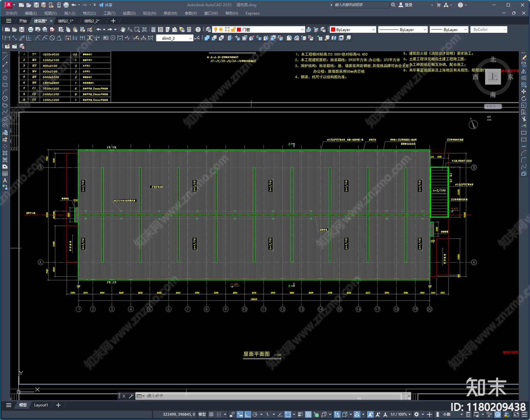This screenshot has height=420, width=530.
Task: Select the Rotate tool in right toolbar
Action: point(524,98)
